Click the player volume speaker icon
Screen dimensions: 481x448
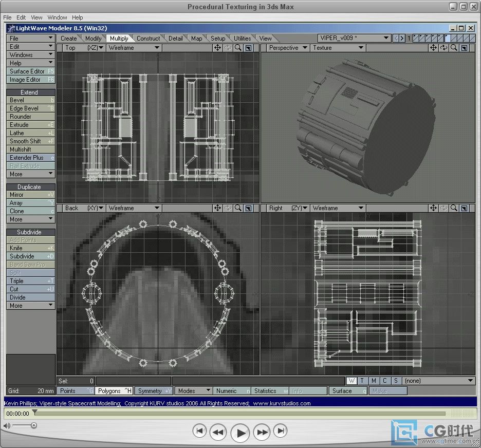click(7, 425)
